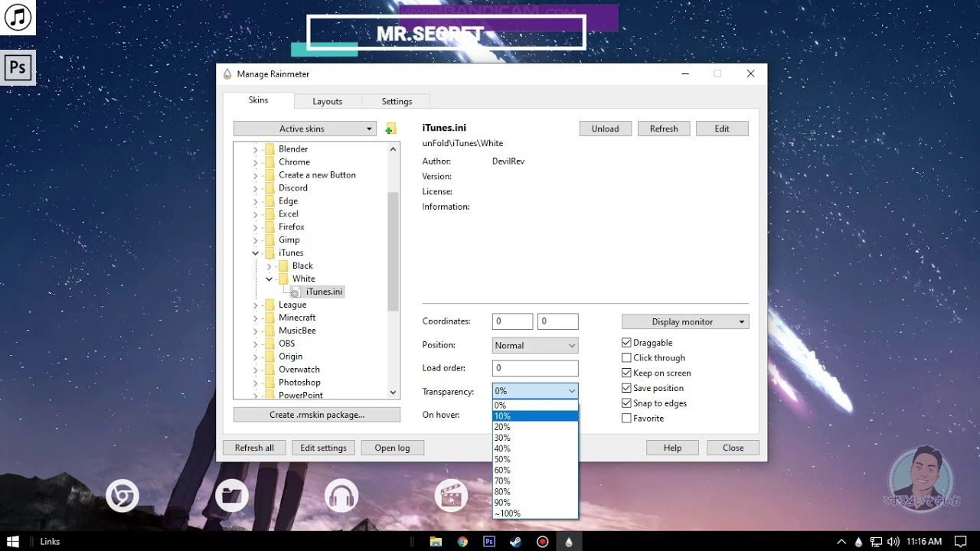Click the Refresh skin button

[664, 129]
